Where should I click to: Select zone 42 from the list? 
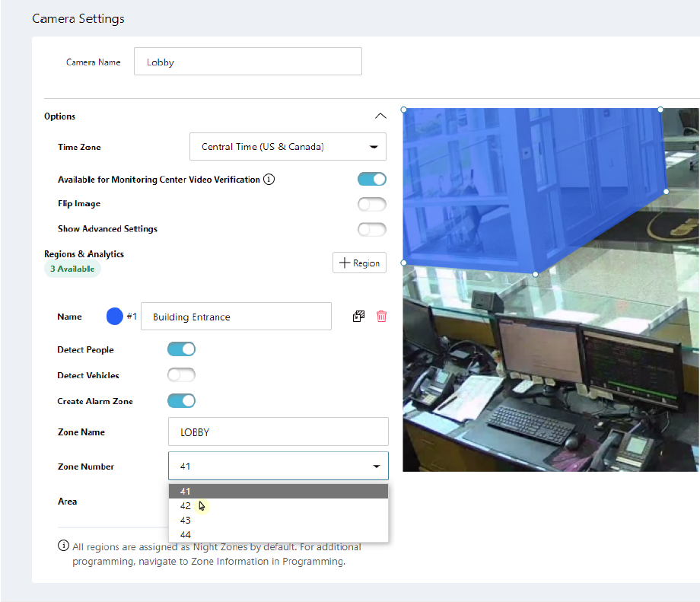click(x=186, y=506)
